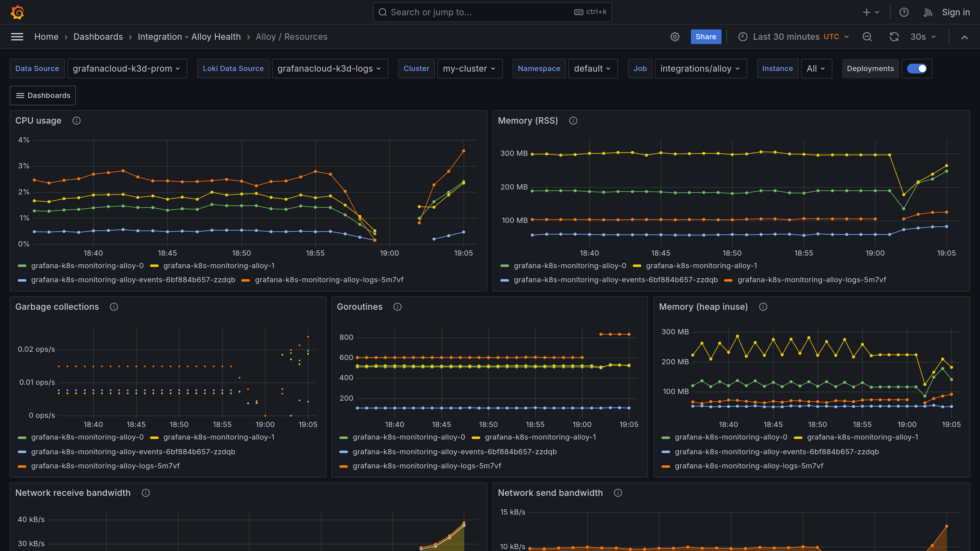This screenshot has width=980, height=551.
Task: Navigate to Dashboards via breadcrumb
Action: click(x=98, y=36)
